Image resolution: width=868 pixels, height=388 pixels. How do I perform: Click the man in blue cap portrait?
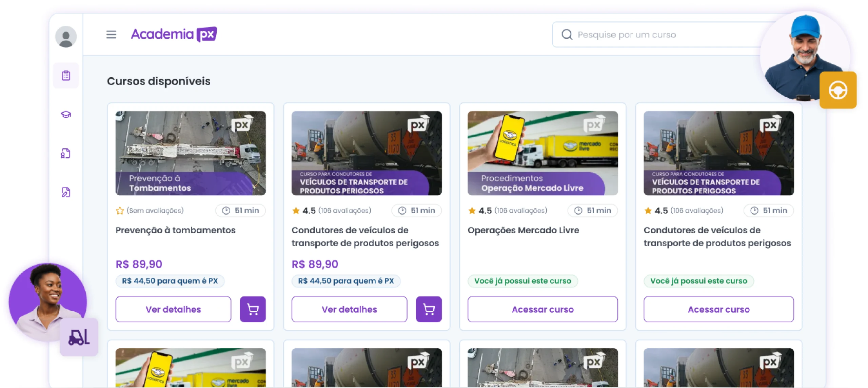pyautogui.click(x=804, y=57)
